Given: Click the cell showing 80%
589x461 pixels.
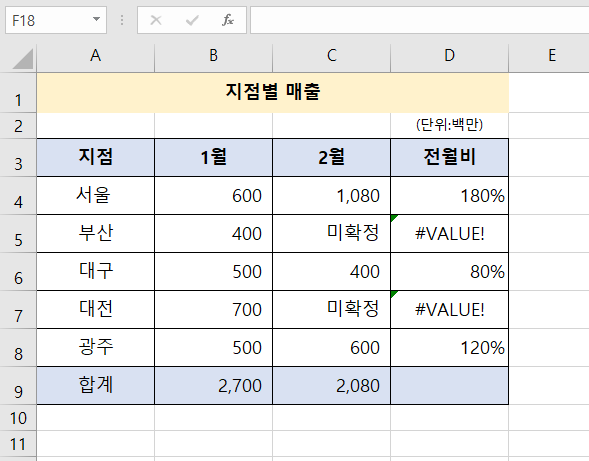Looking at the screenshot, I should click(x=449, y=272).
